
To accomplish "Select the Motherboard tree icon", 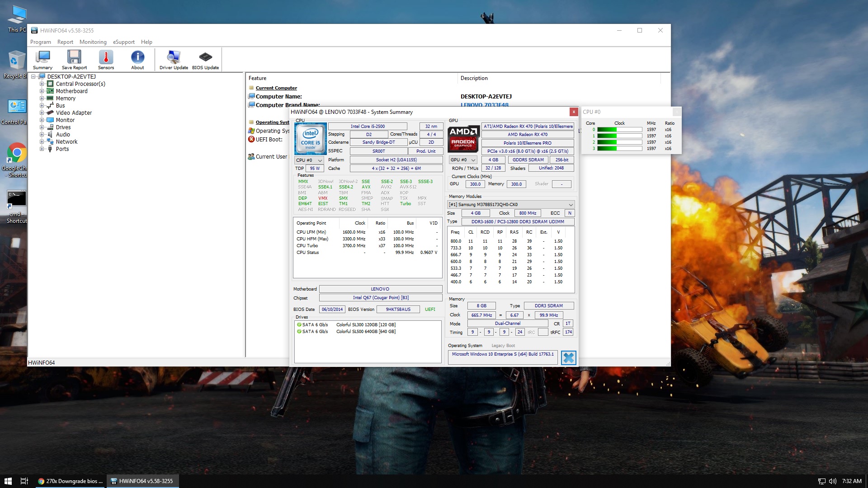I will click(x=50, y=91).
